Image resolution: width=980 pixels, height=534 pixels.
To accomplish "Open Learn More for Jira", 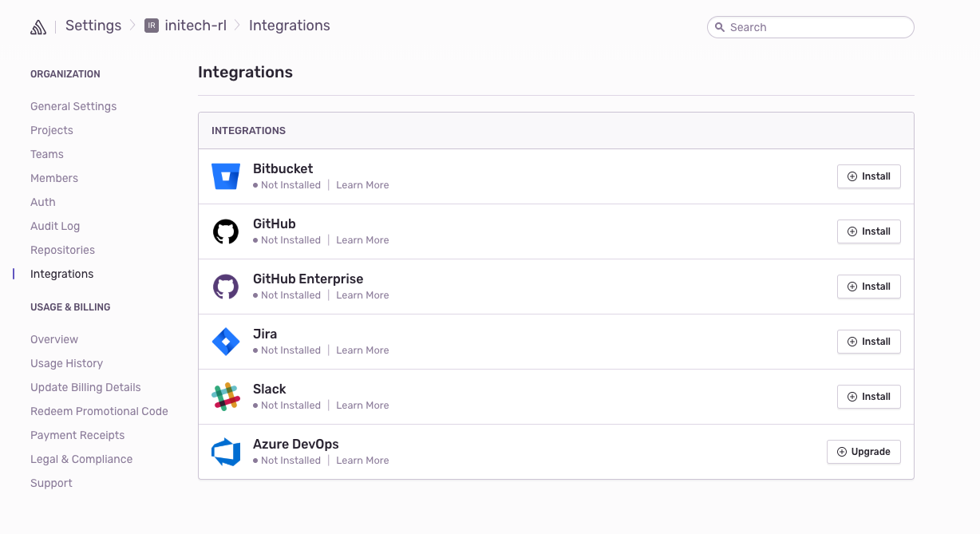I will (362, 350).
